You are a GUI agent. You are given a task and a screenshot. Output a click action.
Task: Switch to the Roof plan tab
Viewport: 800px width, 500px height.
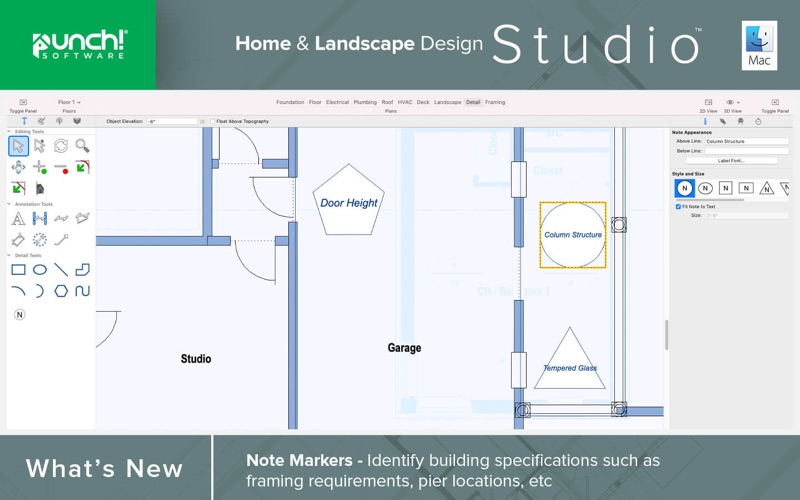coord(387,102)
